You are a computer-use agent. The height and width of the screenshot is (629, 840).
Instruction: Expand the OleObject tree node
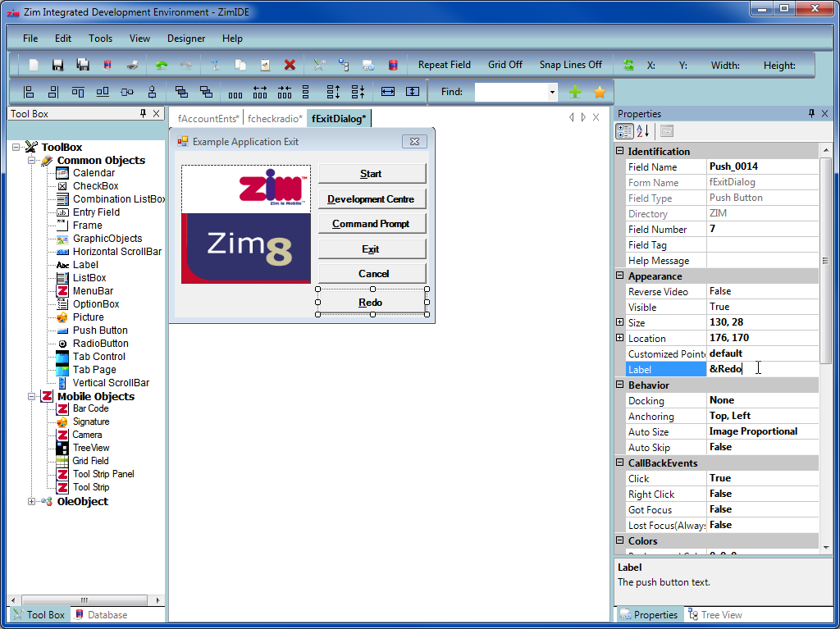pyautogui.click(x=32, y=501)
